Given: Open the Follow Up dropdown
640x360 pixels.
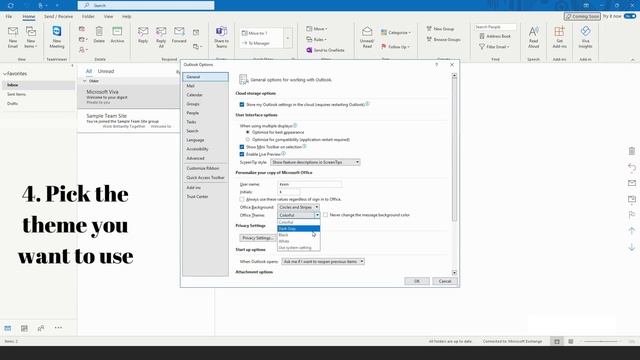Looking at the screenshot, I should [x=396, y=47].
